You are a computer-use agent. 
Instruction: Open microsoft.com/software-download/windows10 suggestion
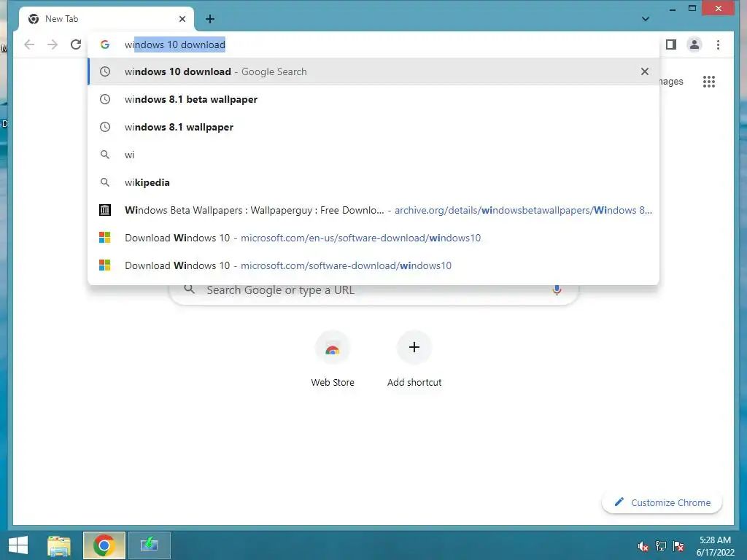point(374,265)
